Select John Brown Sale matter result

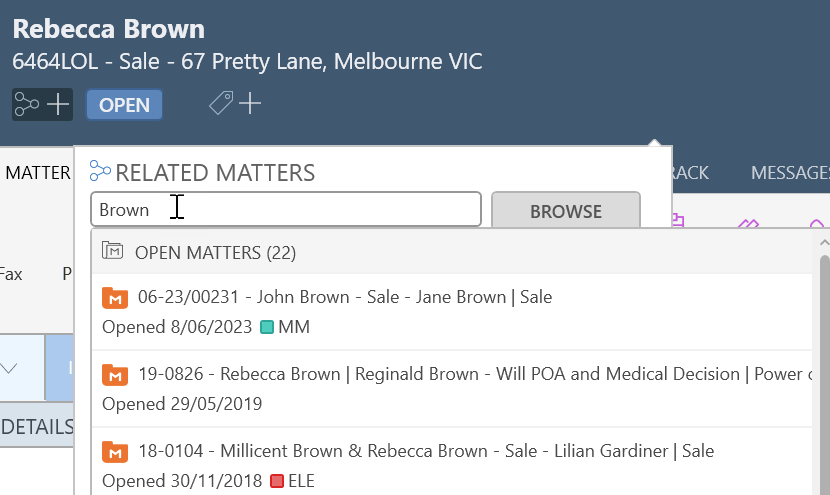452,312
